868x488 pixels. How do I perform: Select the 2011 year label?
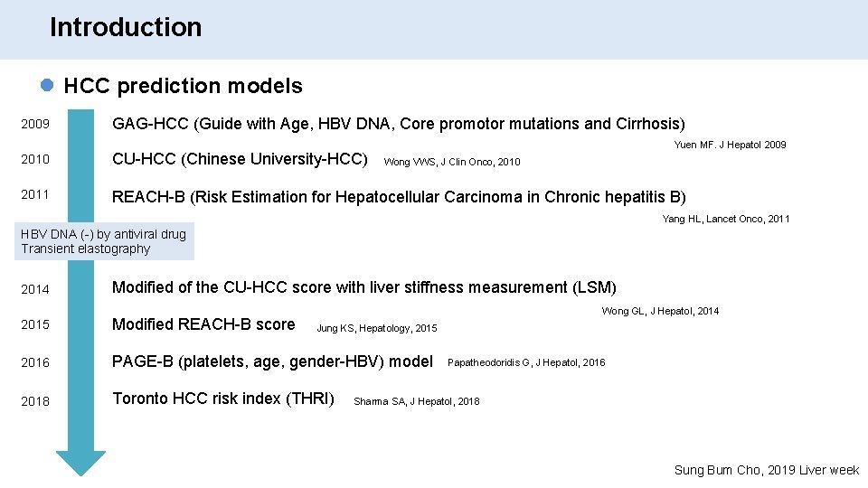35,193
